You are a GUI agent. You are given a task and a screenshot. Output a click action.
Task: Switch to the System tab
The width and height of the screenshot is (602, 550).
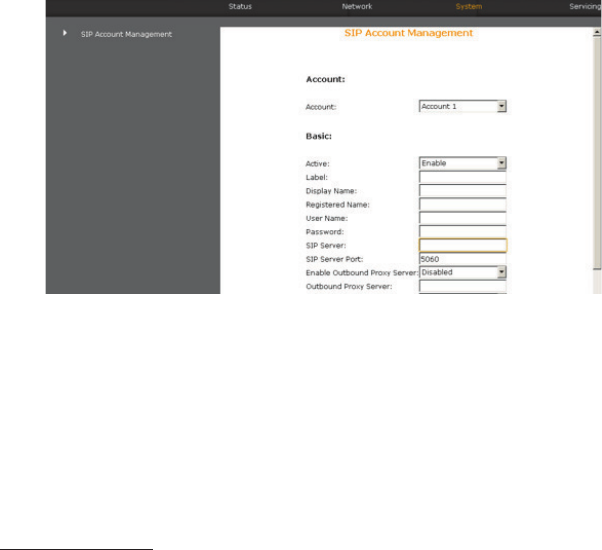pyautogui.click(x=468, y=7)
